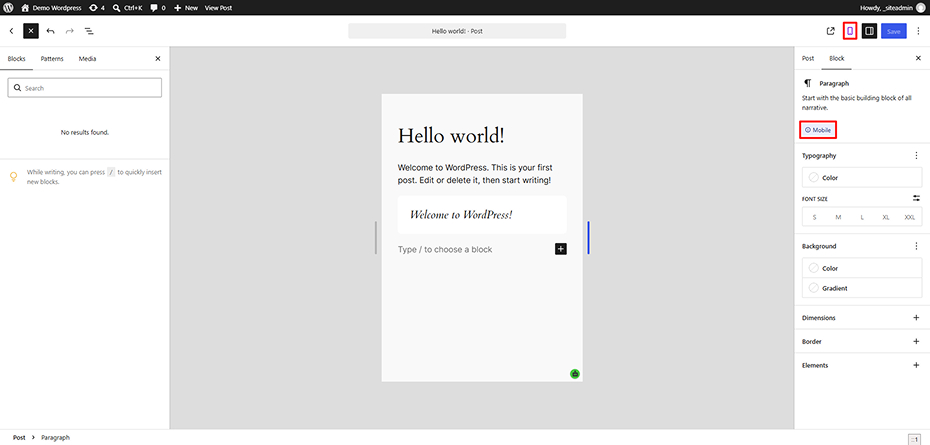This screenshot has height=445, width=930.
Task: Select font size L
Action: point(862,217)
